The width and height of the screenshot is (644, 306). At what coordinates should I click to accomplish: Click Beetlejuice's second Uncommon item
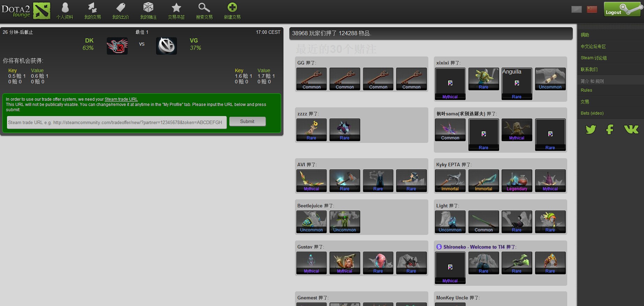345,222
